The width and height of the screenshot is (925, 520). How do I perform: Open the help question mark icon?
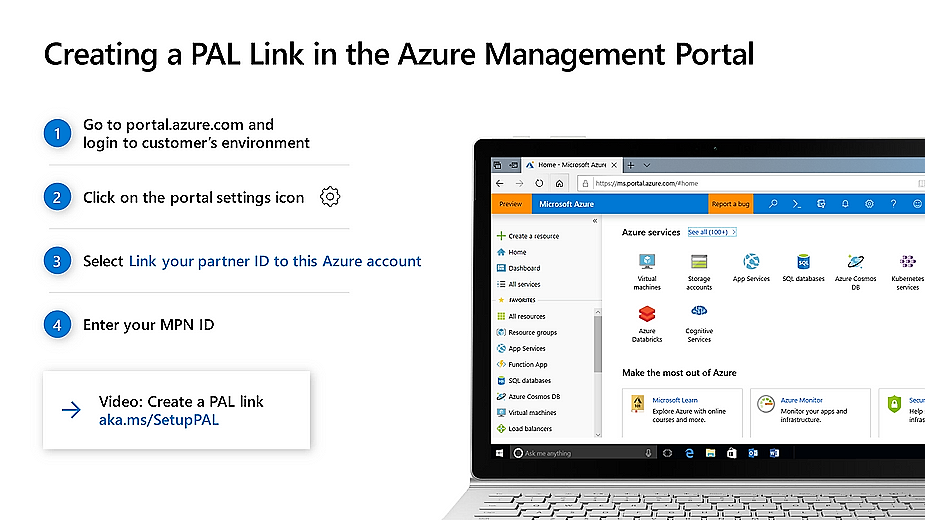(893, 204)
